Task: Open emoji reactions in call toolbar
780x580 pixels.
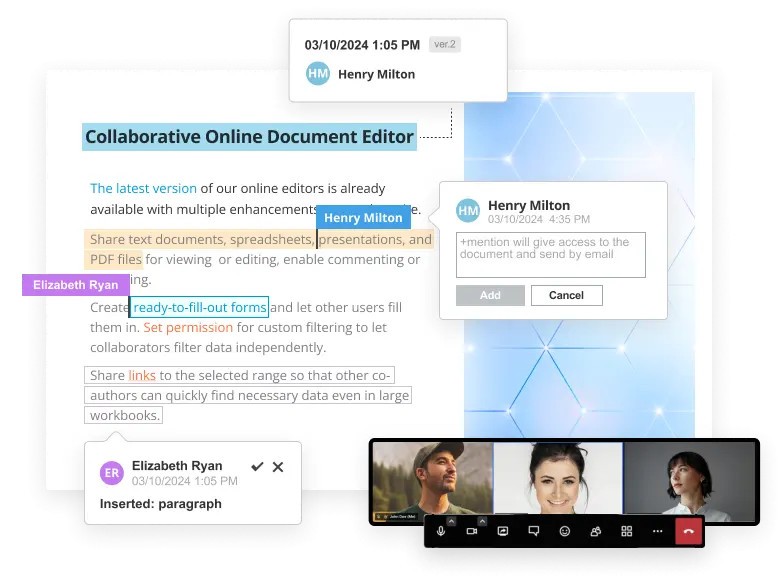Action: point(565,531)
